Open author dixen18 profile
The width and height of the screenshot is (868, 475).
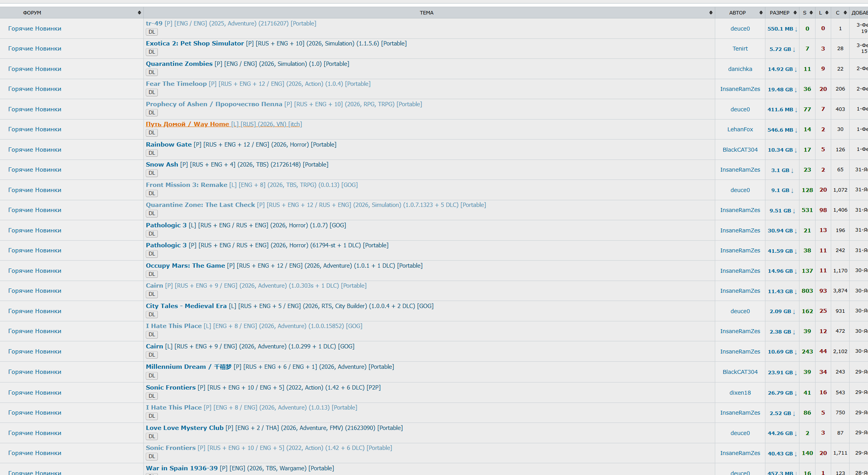pyautogui.click(x=740, y=393)
